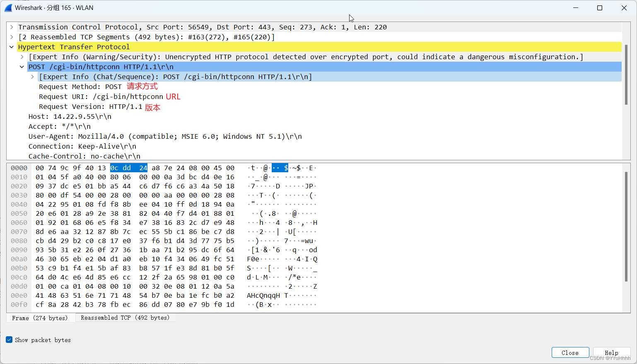Select the Hypertext Transfer Protocol row text
Viewport: 637px width, 364px height.
pos(74,47)
